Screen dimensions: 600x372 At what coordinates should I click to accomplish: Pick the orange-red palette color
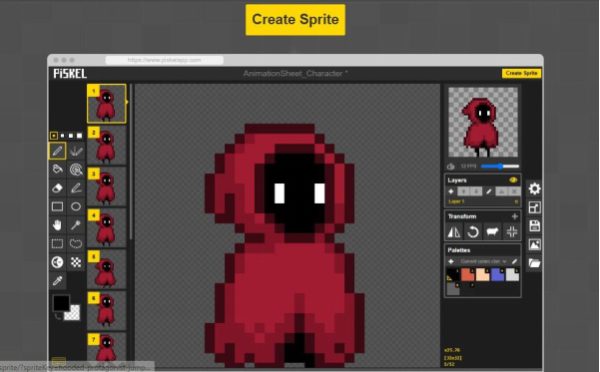coord(468,274)
